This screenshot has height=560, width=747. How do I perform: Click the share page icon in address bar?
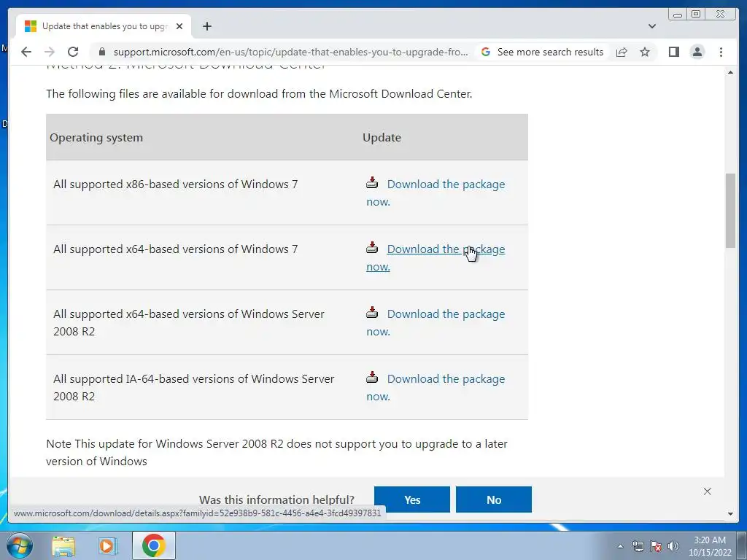tap(622, 52)
